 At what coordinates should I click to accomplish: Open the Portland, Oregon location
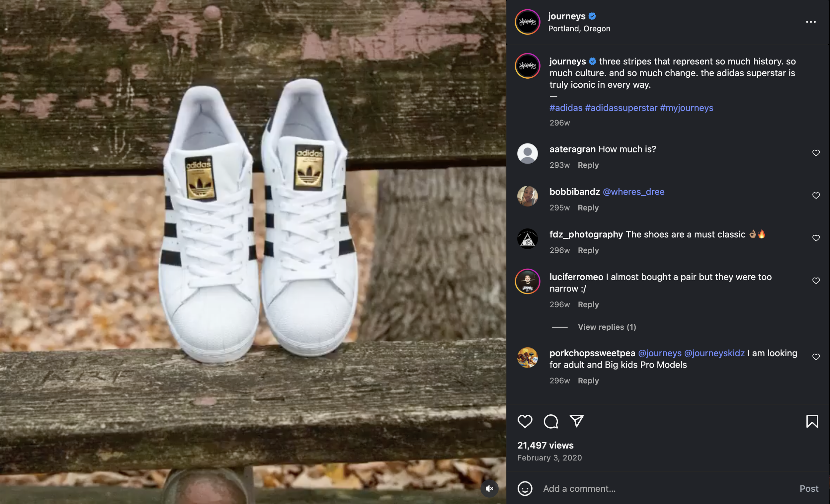coord(579,29)
